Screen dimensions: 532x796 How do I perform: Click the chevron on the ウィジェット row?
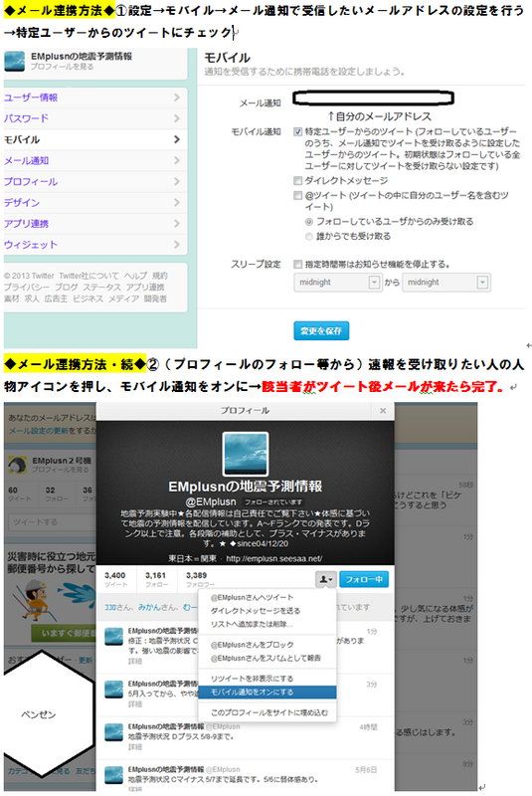tap(176, 245)
